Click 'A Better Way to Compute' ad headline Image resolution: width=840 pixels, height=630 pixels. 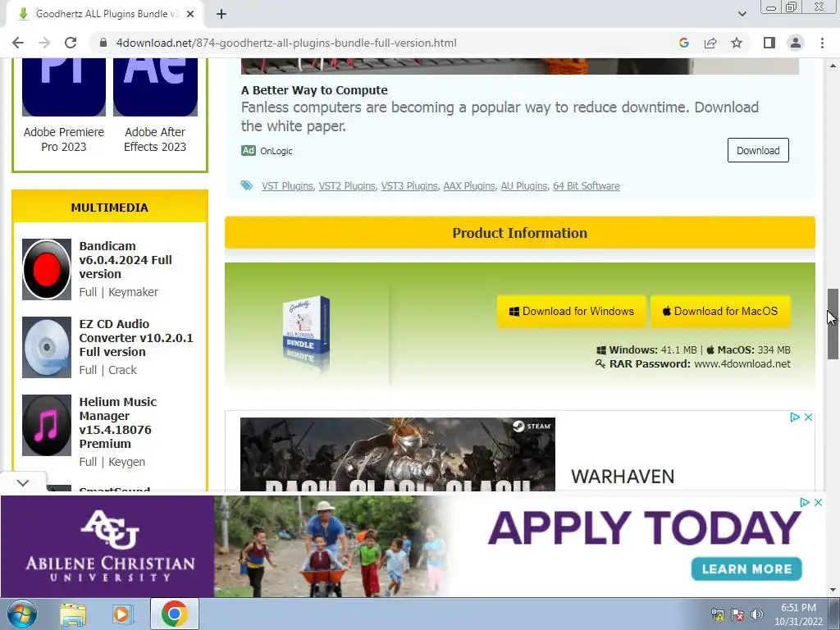coord(314,90)
